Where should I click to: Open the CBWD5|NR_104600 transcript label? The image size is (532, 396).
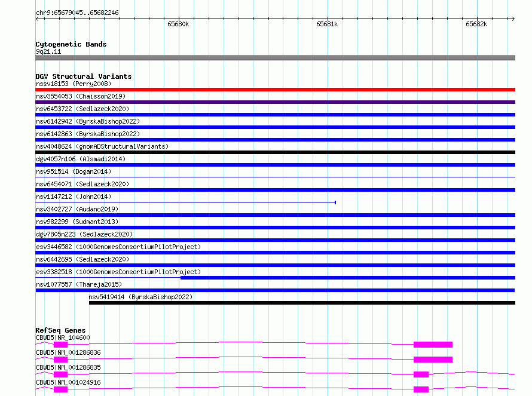tap(63, 337)
